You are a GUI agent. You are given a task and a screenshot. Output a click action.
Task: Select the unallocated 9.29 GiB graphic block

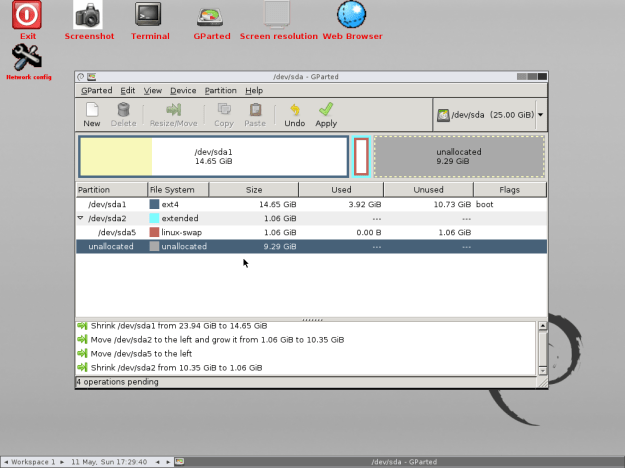point(459,156)
